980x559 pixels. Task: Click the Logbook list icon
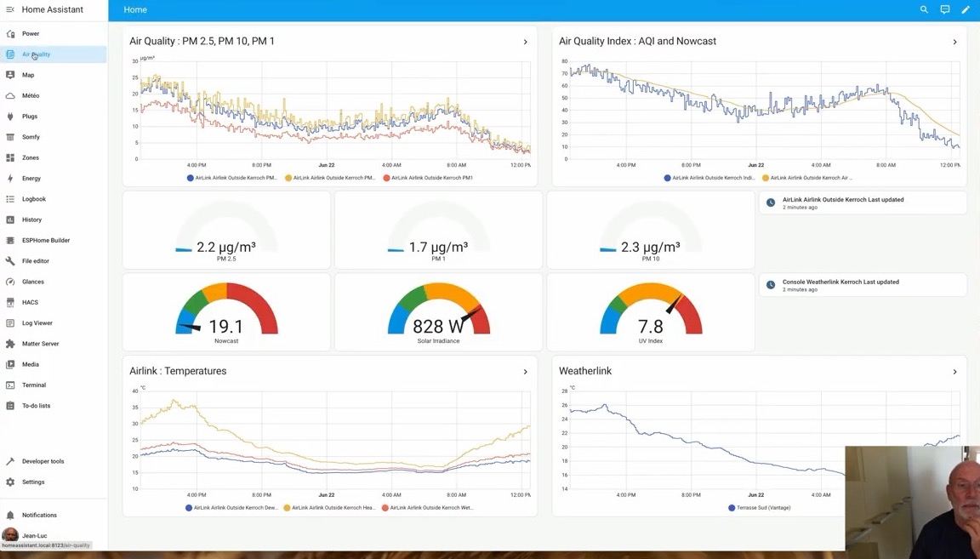[10, 199]
